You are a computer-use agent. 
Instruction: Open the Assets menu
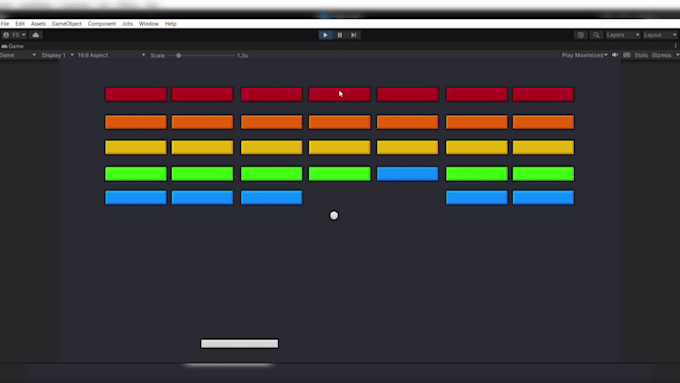[x=38, y=24]
